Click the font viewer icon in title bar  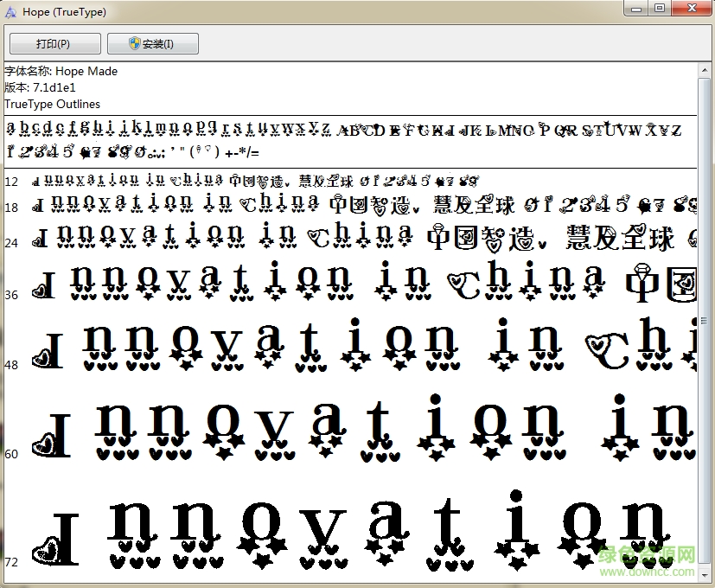(10, 12)
